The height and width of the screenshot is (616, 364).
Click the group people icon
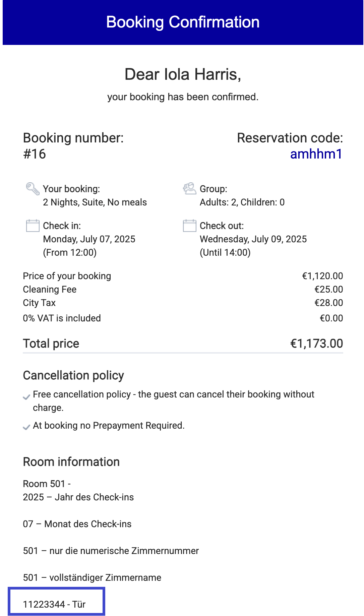(x=190, y=189)
